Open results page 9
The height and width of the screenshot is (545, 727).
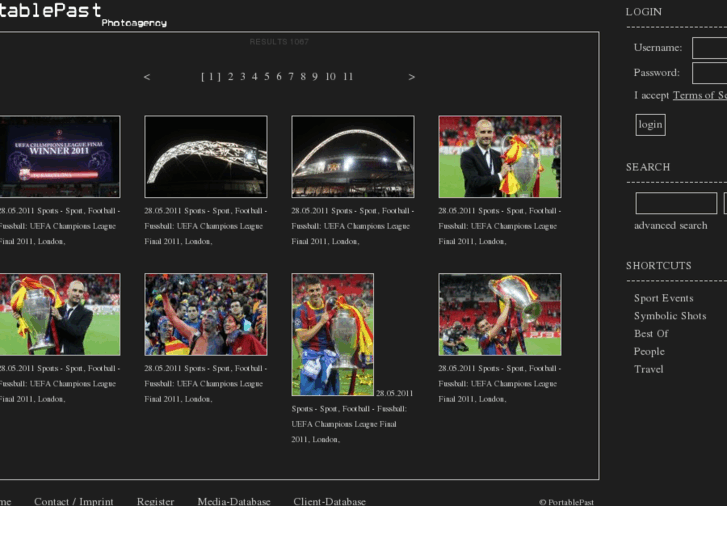(x=315, y=77)
